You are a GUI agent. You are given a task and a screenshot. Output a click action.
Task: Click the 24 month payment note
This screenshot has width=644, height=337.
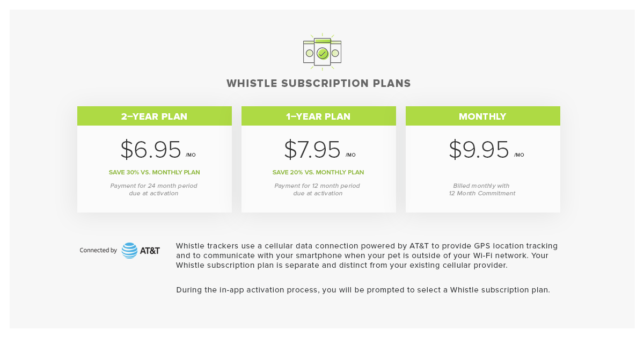pyautogui.click(x=154, y=189)
